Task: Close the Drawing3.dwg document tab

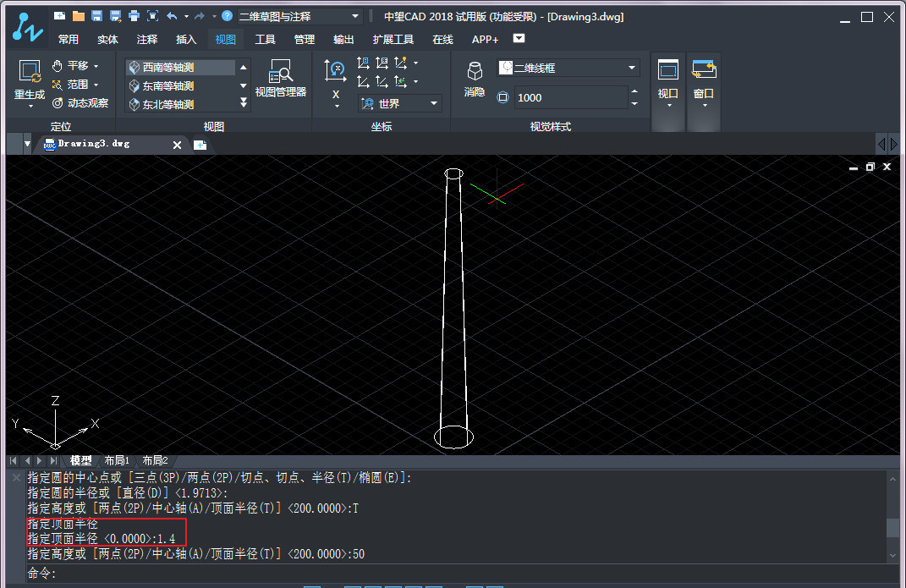Action: [x=178, y=145]
